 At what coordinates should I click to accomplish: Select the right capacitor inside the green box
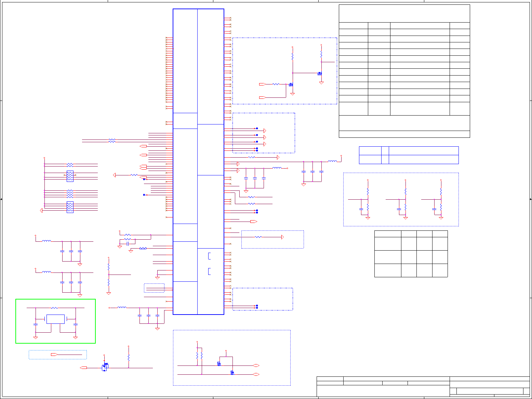[76, 324]
